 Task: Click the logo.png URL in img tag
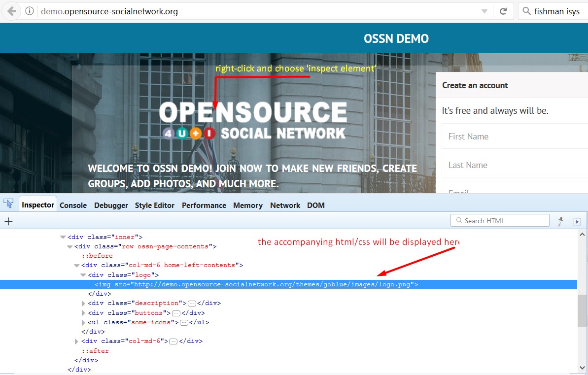(x=272, y=284)
